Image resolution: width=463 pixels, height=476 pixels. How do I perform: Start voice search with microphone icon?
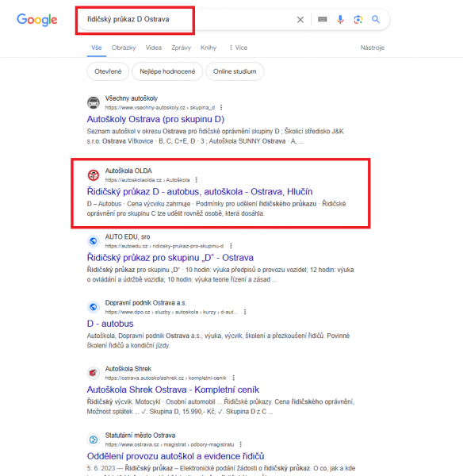[x=340, y=19]
